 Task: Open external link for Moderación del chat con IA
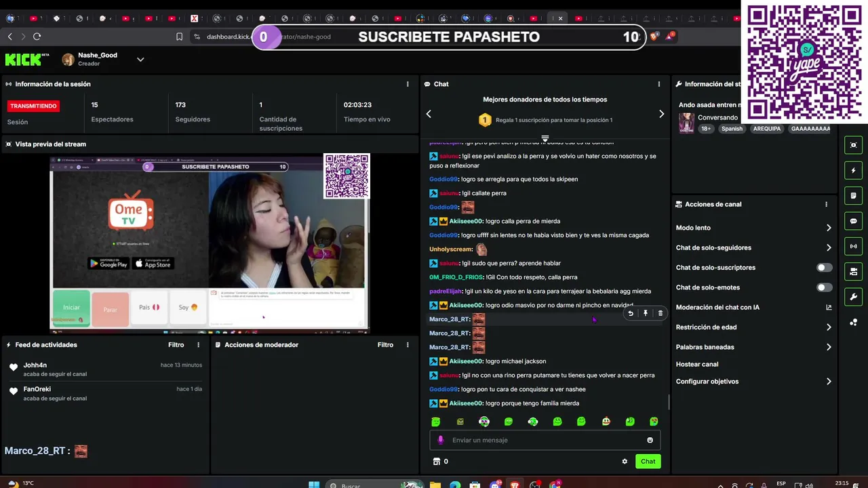coord(829,307)
